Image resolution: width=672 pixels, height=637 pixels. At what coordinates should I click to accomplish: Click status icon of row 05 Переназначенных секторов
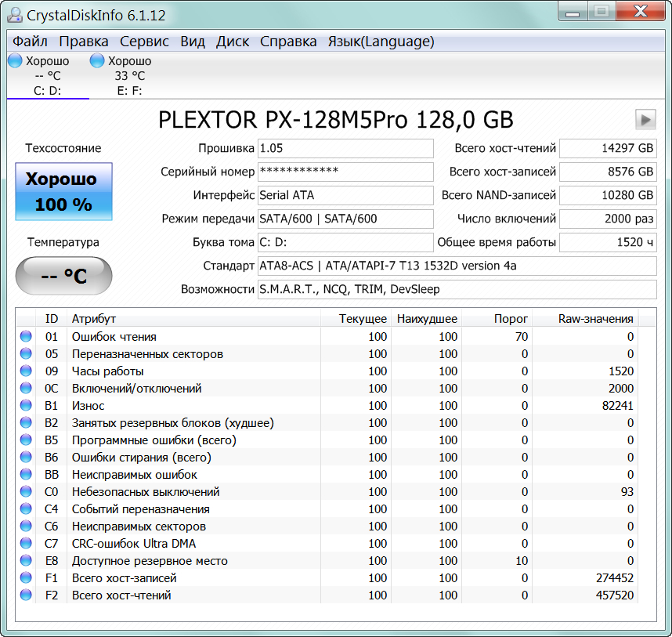(26, 353)
